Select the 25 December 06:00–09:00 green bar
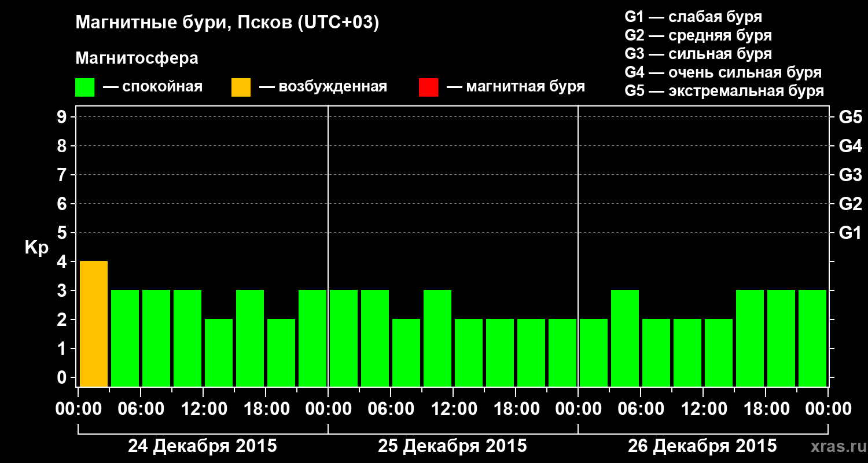Image resolution: width=868 pixels, height=463 pixels. [x=406, y=353]
